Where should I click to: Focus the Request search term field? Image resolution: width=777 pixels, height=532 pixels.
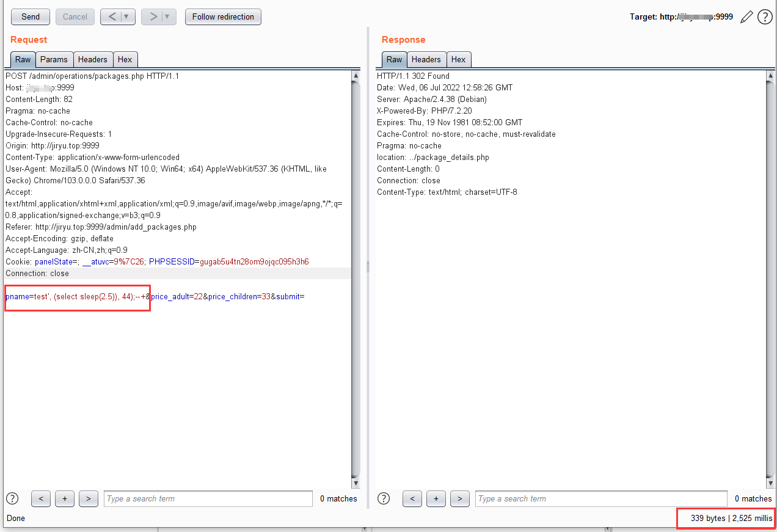208,498
